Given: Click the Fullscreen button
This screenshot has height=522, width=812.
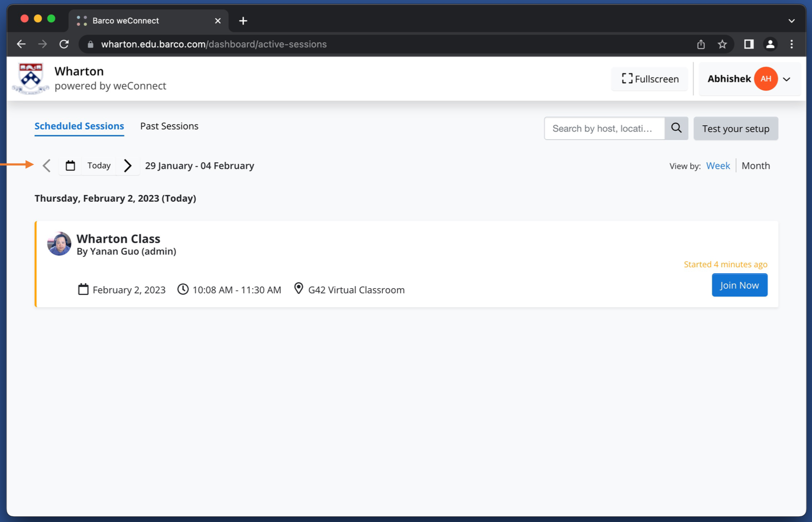Looking at the screenshot, I should click(x=650, y=79).
